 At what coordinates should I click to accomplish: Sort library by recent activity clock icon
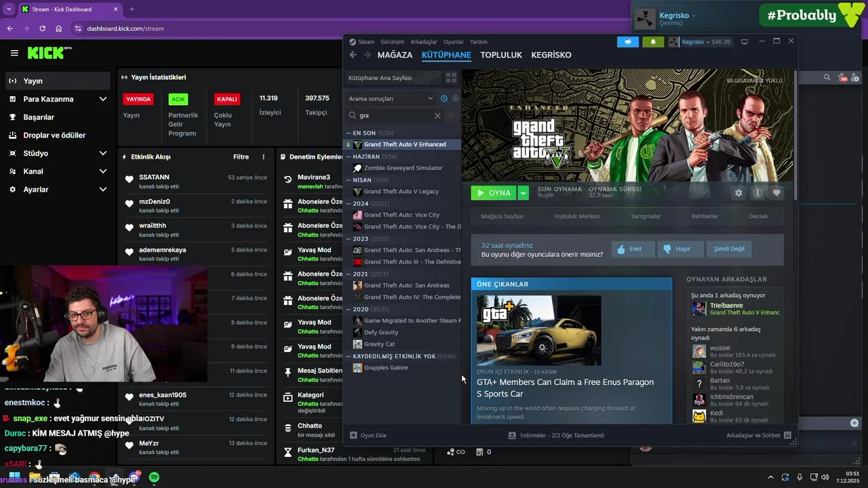click(444, 98)
